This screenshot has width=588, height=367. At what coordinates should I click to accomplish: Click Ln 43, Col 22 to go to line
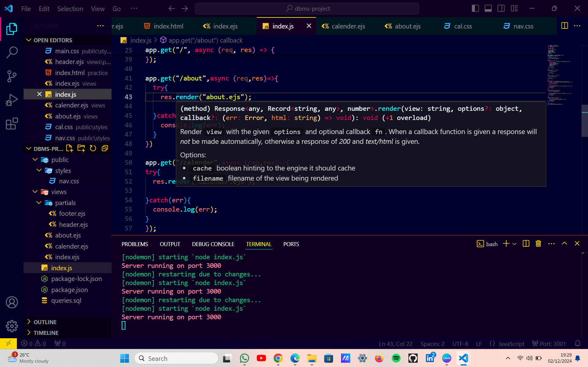[395, 343]
